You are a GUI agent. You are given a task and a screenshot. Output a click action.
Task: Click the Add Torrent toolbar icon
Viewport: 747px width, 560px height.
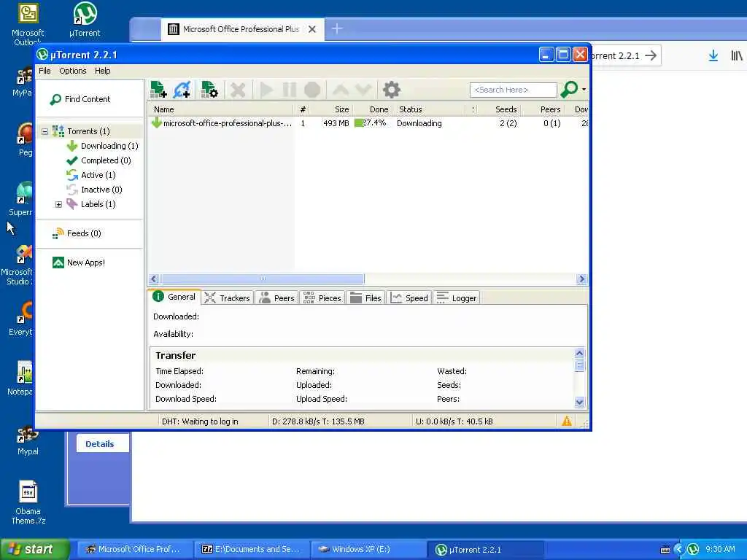[158, 90]
